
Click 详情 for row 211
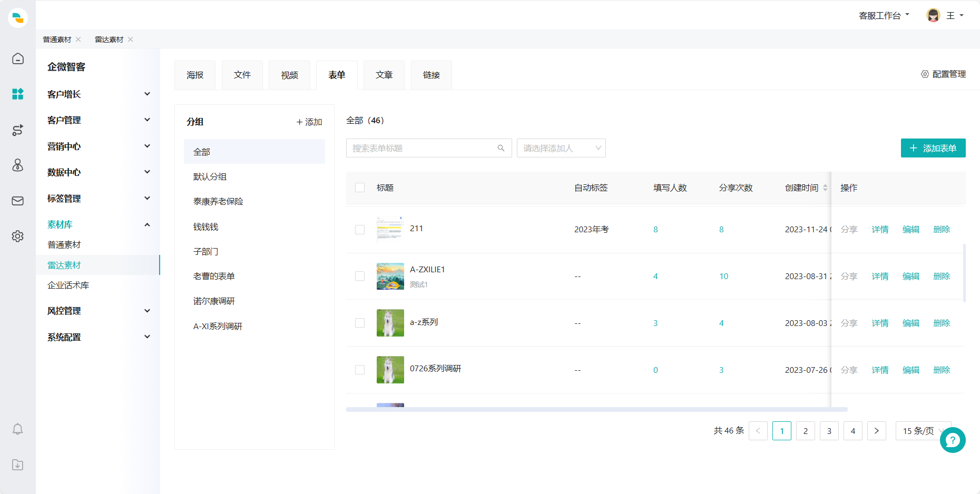880,230
